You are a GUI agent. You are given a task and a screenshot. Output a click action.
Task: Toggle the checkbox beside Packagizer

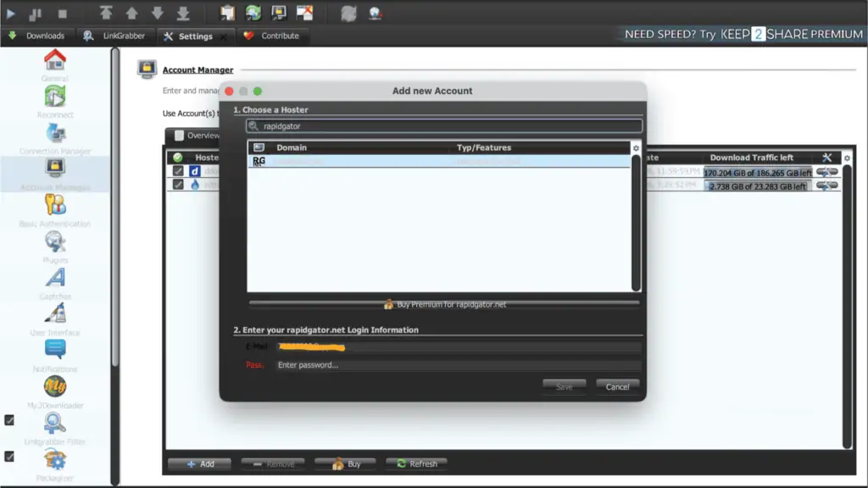tap(9, 457)
